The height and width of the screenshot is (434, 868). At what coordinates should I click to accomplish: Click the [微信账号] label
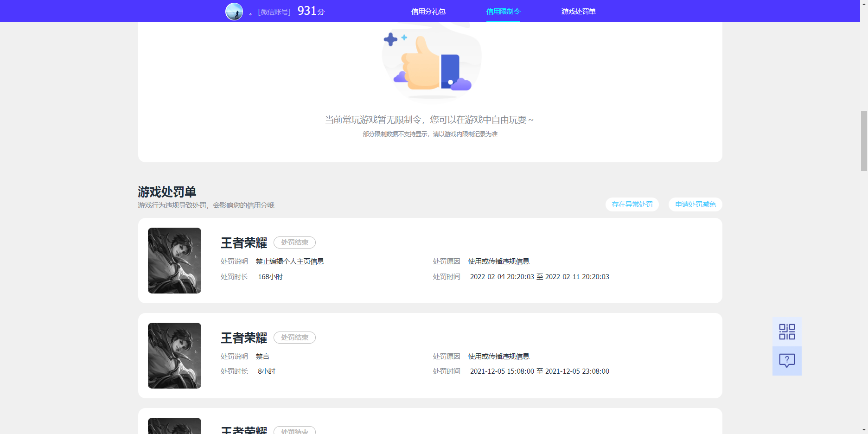(x=274, y=12)
